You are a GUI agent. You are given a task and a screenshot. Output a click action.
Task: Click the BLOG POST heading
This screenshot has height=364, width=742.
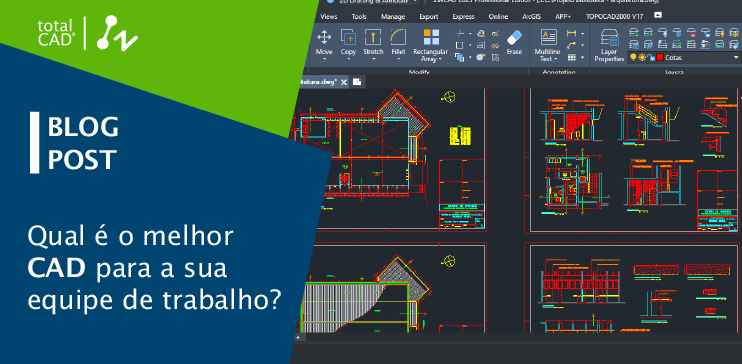(83, 143)
